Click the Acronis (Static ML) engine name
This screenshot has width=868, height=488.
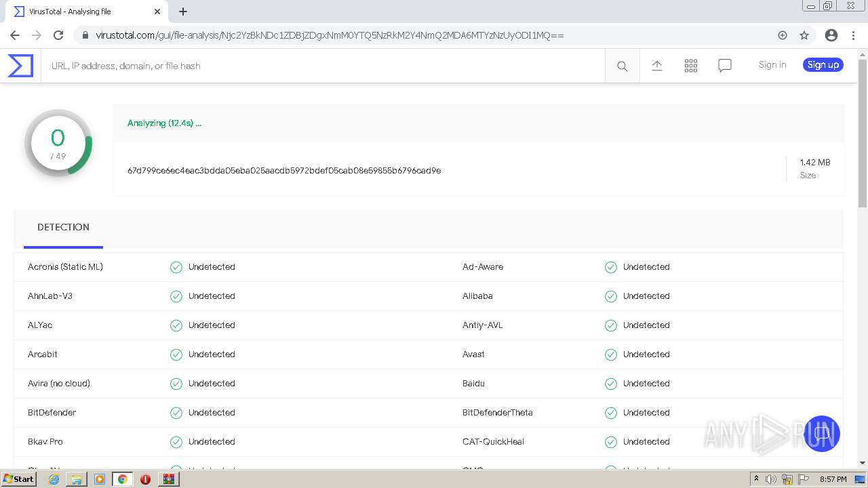click(65, 267)
